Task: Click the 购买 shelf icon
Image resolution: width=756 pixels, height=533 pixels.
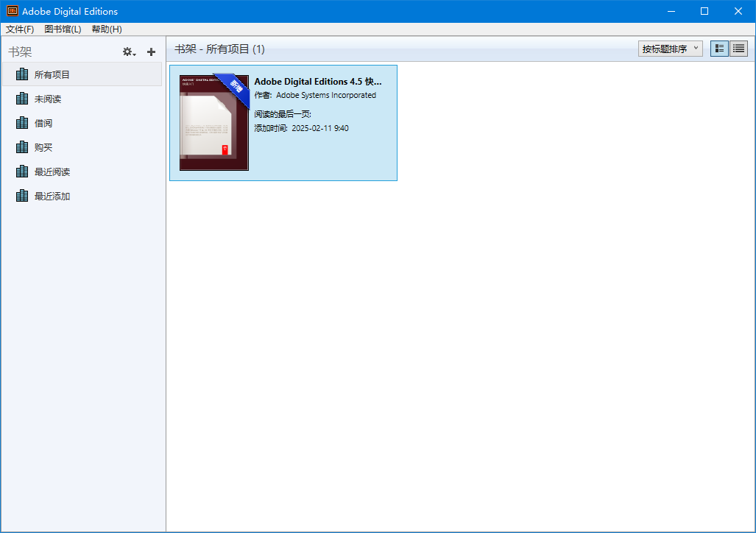Action: tap(21, 147)
